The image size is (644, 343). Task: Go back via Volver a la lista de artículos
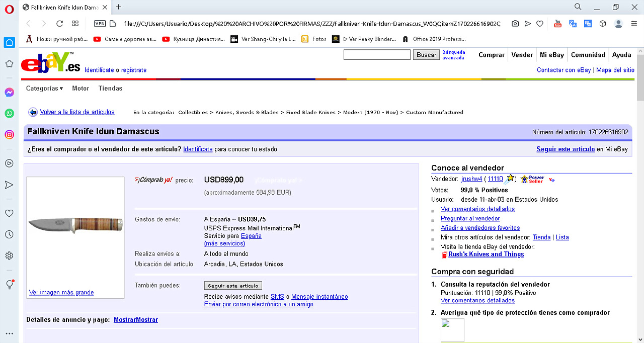77,112
